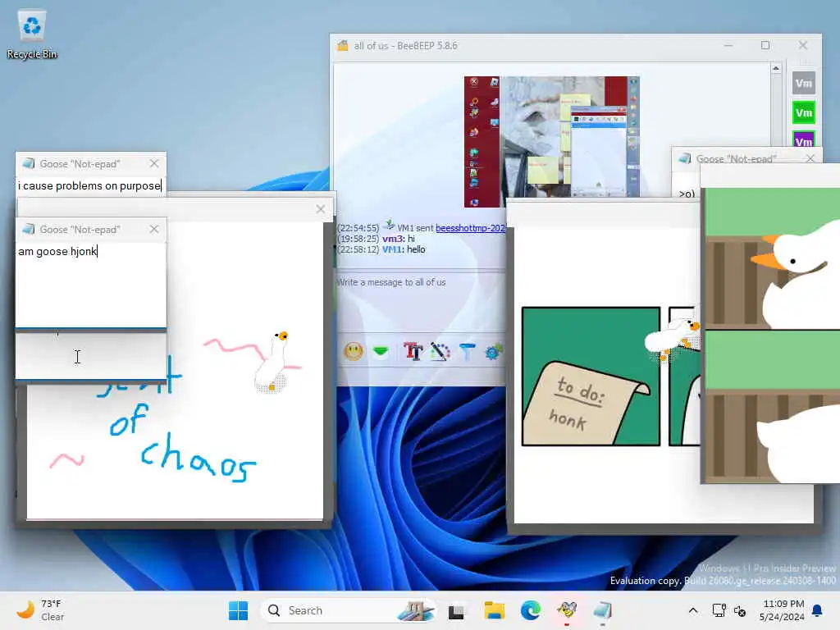This screenshot has height=630, width=840.
Task: Click the 'to do: honk' comic panel
Action: 591,376
